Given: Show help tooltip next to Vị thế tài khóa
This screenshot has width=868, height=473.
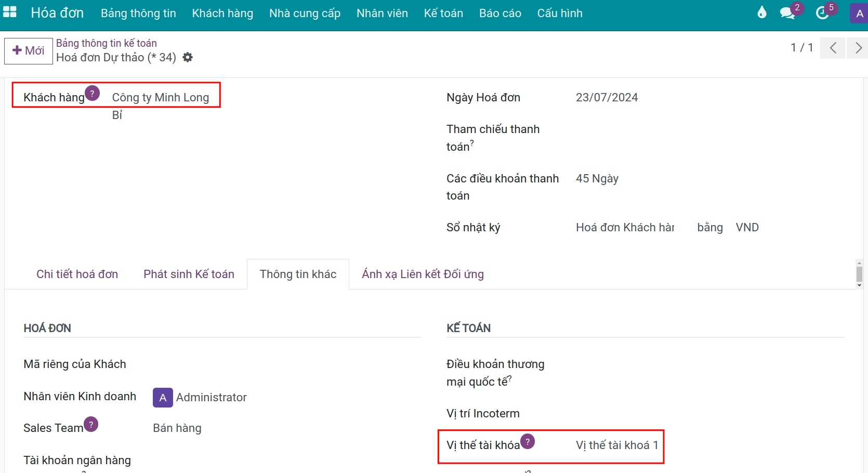Looking at the screenshot, I should coord(528,441).
